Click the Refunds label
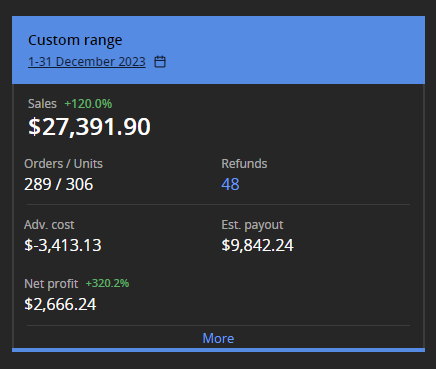Viewport: 436px width, 369px height. click(x=244, y=164)
